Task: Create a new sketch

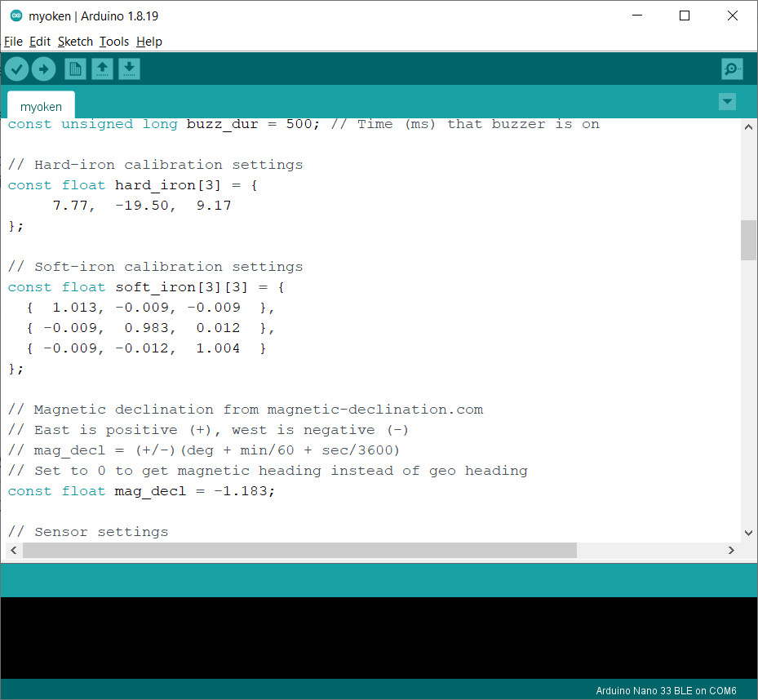Action: coord(74,69)
